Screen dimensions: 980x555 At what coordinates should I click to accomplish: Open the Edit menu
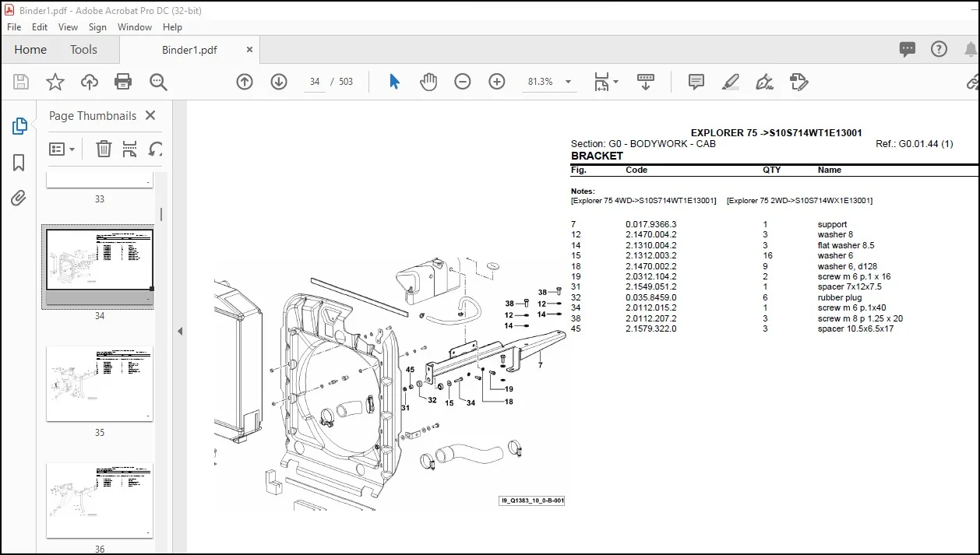[x=40, y=26]
